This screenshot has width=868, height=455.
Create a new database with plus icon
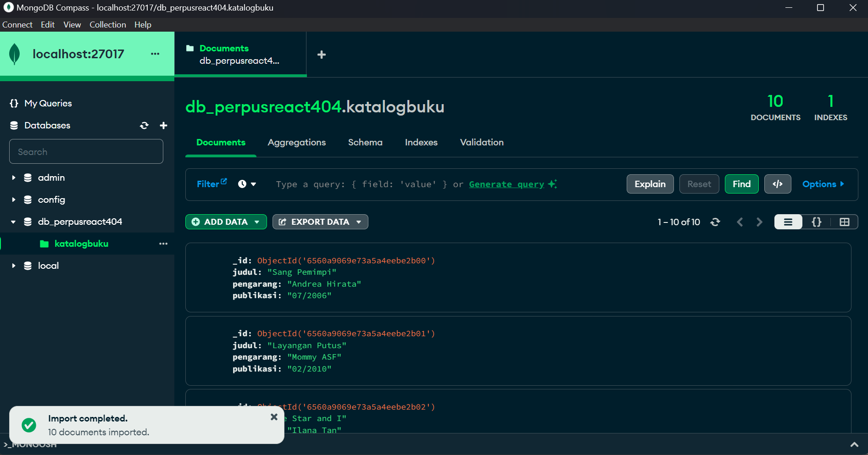(163, 125)
